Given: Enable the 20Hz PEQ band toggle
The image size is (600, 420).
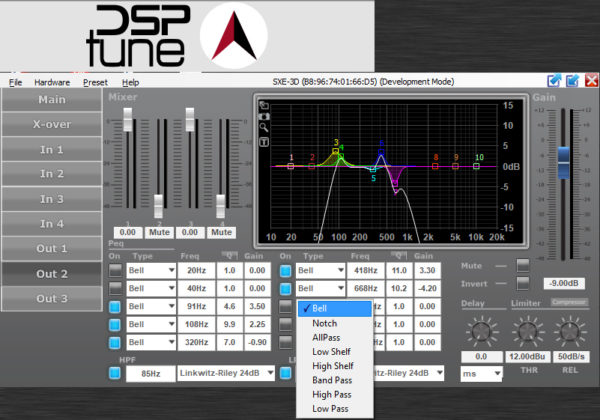Looking at the screenshot, I should click(x=116, y=270).
